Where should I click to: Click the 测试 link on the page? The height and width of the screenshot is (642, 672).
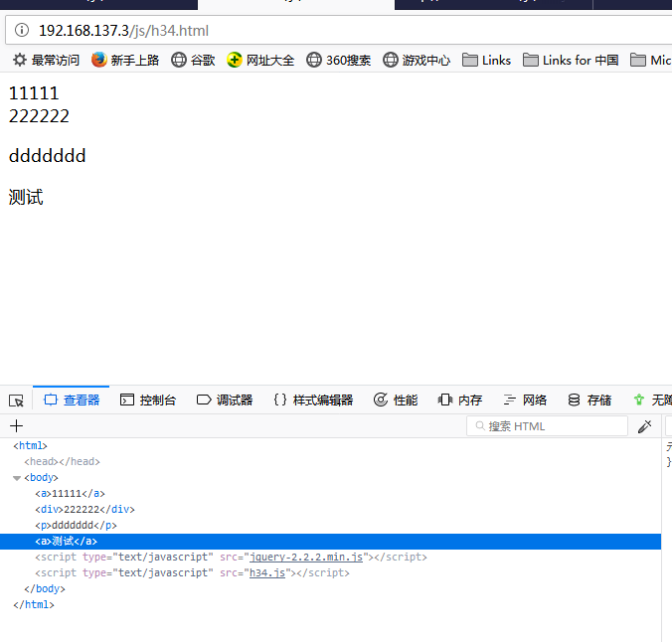tap(26, 197)
